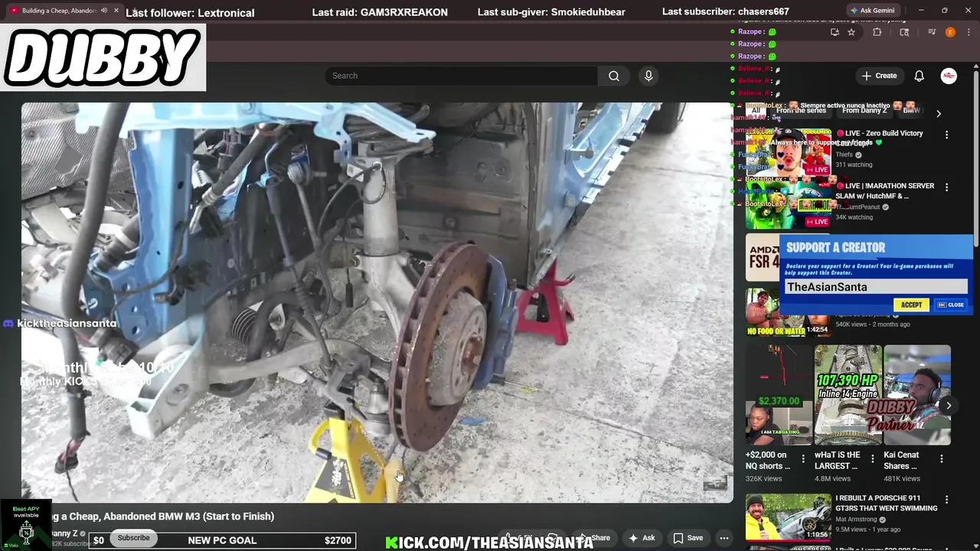Click the Porsche 911 video thumbnail
The image size is (980, 551).
point(788,517)
